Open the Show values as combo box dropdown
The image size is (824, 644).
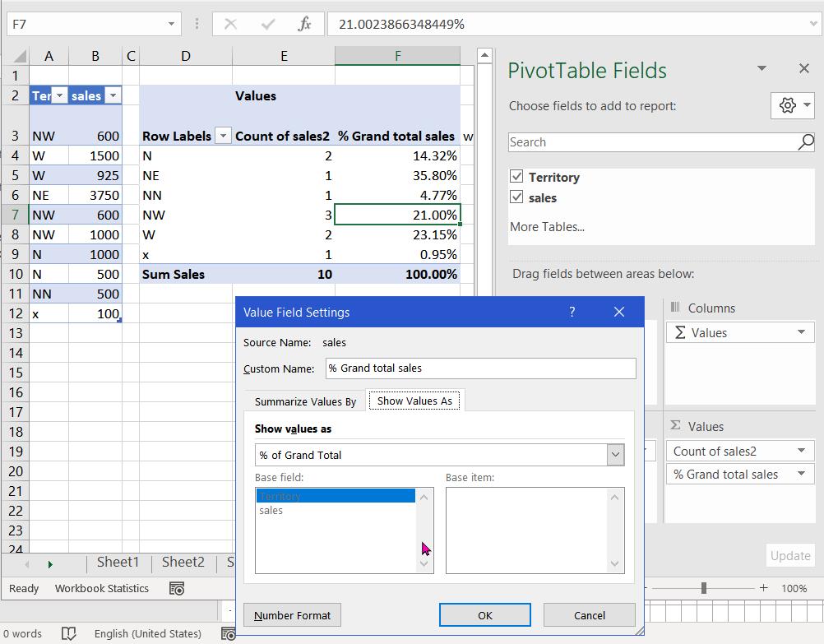[x=615, y=456]
